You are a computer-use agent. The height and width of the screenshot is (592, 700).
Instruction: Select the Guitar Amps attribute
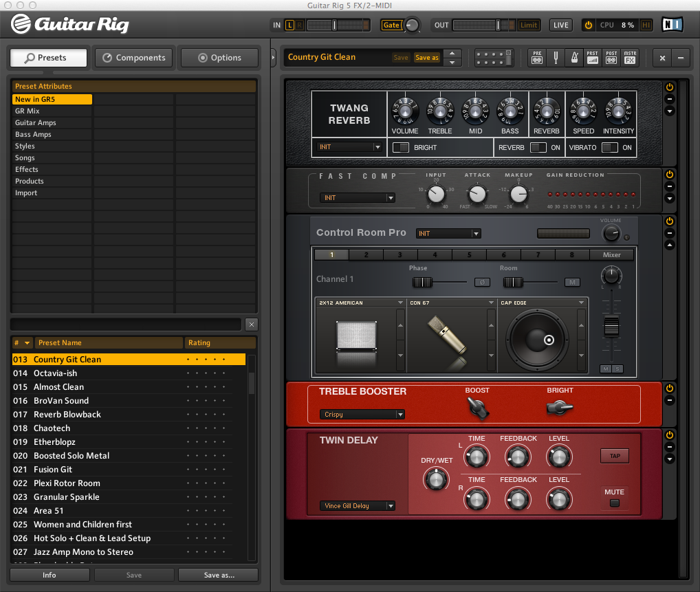tap(52, 123)
